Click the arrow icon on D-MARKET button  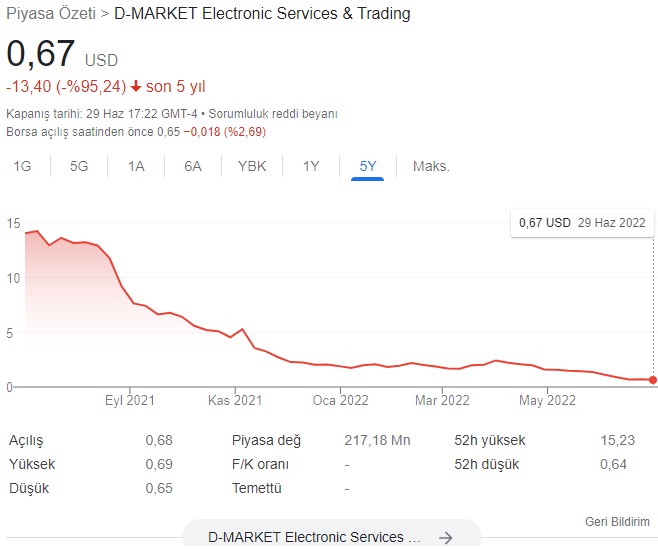coord(446,537)
